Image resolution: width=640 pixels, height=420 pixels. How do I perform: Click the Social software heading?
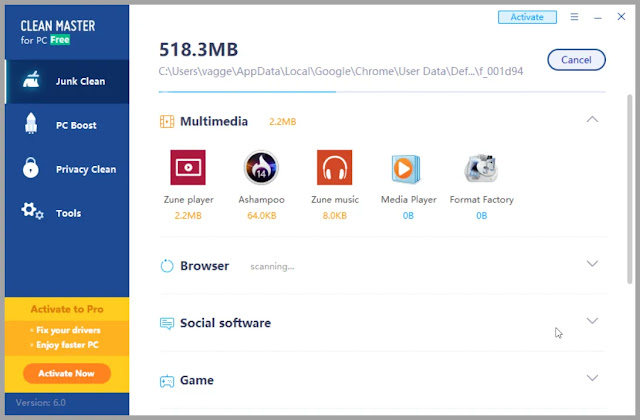[x=225, y=323]
